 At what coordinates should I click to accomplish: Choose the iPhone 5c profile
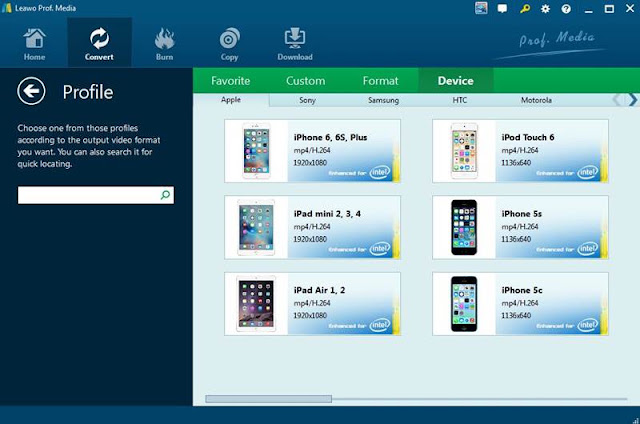pos(520,304)
